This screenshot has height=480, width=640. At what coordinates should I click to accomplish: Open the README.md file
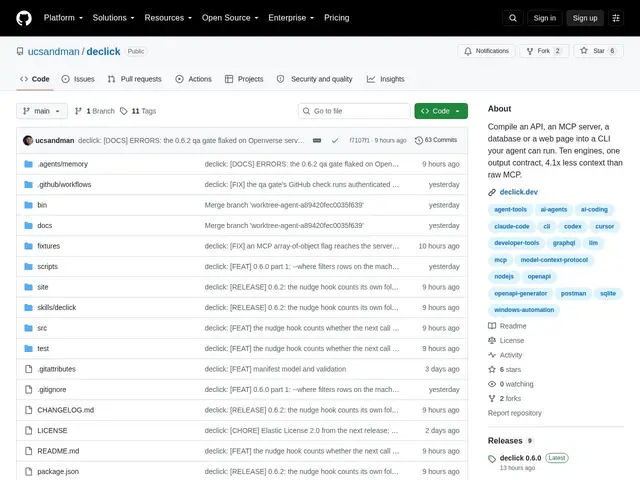[58, 451]
